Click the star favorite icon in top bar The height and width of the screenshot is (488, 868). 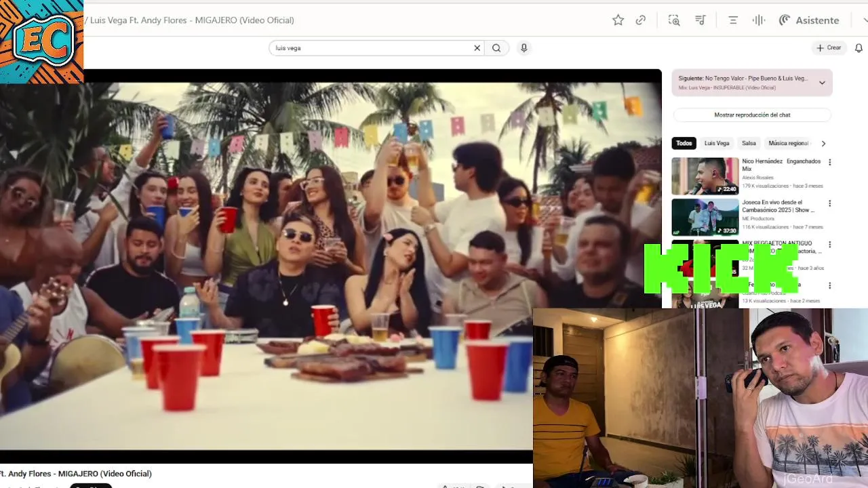tap(618, 20)
